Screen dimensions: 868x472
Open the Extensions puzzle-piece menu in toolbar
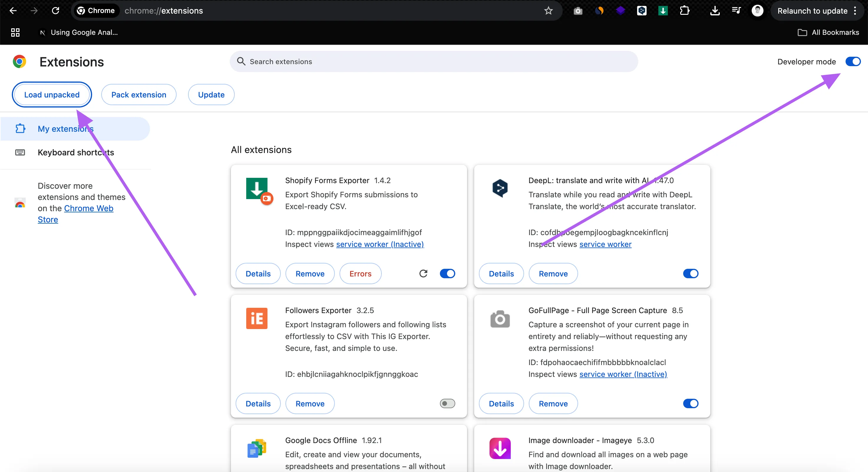684,11
